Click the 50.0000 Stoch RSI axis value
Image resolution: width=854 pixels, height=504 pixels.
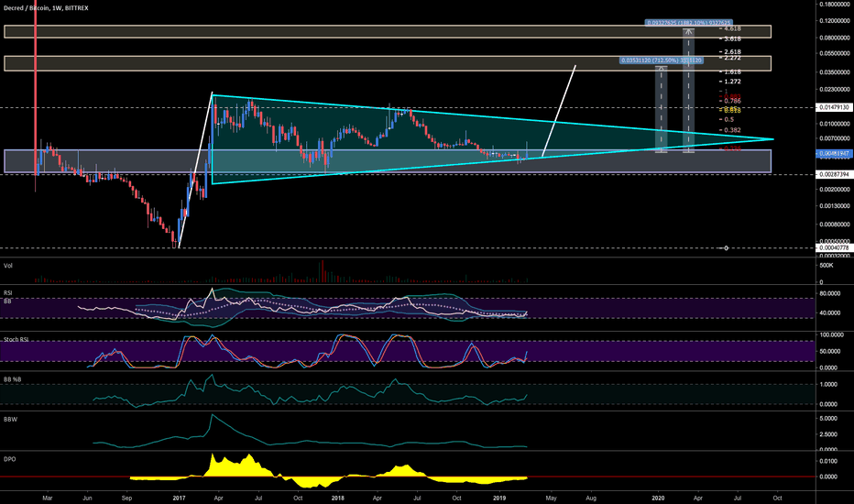[829, 352]
